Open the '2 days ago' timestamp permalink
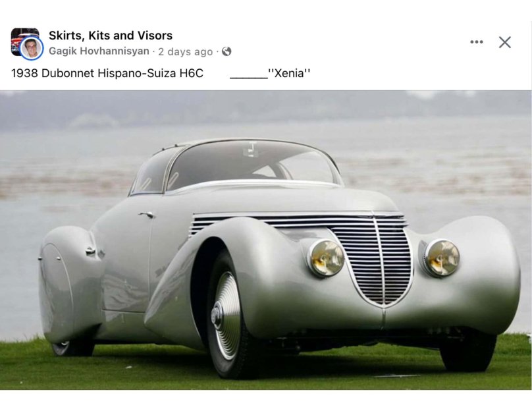532x411 pixels. point(185,51)
